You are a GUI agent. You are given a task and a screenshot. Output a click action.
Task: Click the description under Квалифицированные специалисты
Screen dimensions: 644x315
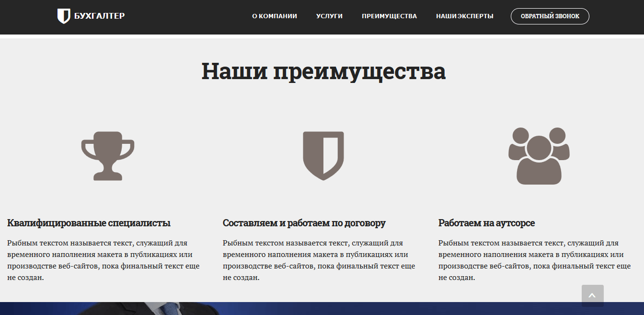pyautogui.click(x=103, y=260)
